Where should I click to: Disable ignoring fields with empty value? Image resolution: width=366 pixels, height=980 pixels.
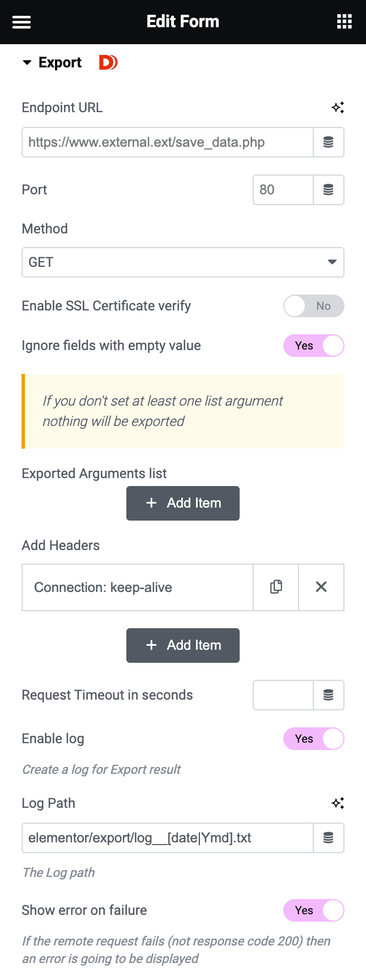click(314, 346)
